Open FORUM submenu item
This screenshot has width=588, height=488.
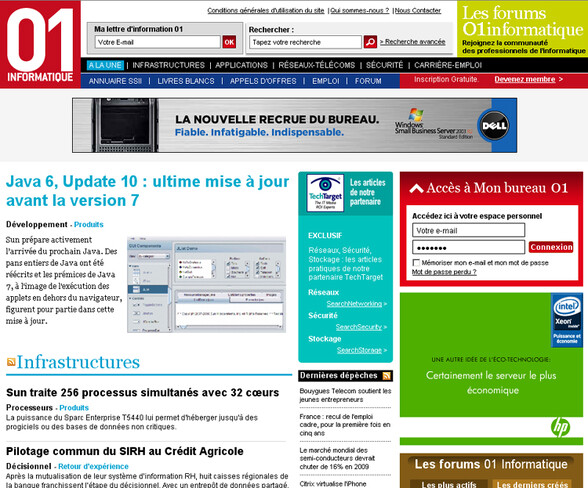click(x=368, y=81)
